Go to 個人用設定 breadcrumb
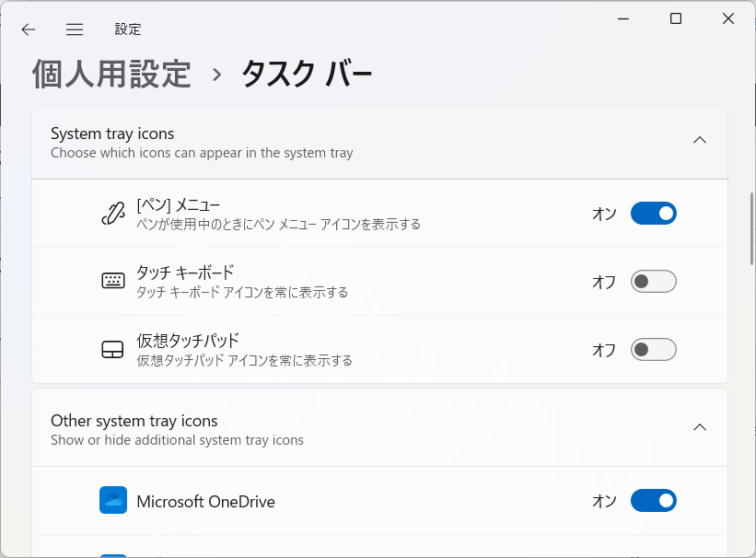Viewport: 756px width, 558px height. point(111,75)
